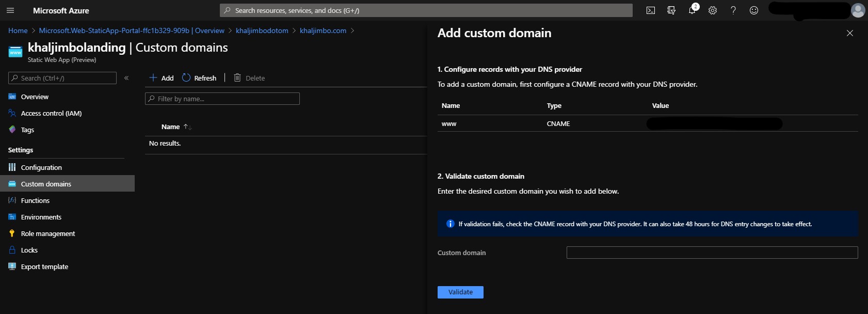The width and height of the screenshot is (868, 314).
Task: Open Functions in the sidebar
Action: coord(67,200)
